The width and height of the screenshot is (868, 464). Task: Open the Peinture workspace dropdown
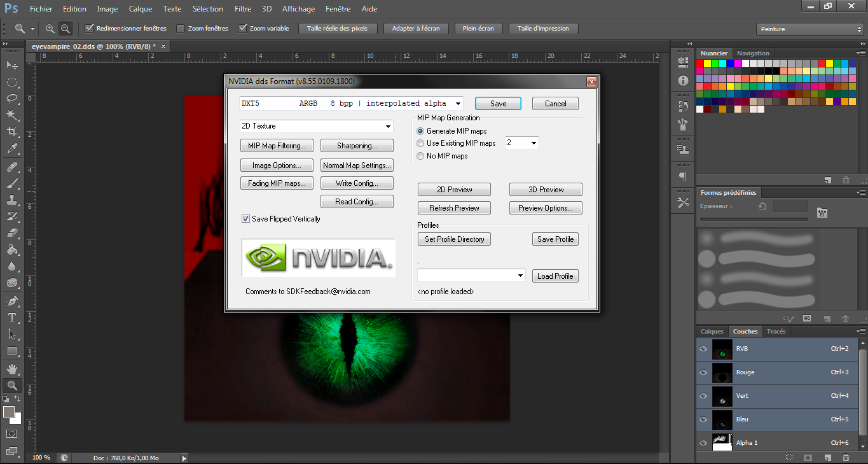809,29
